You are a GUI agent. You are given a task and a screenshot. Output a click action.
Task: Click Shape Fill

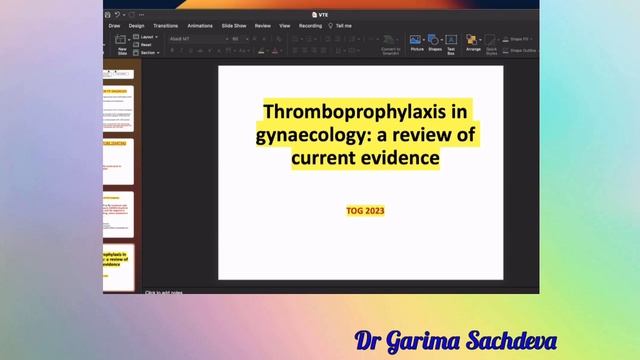tap(516, 39)
